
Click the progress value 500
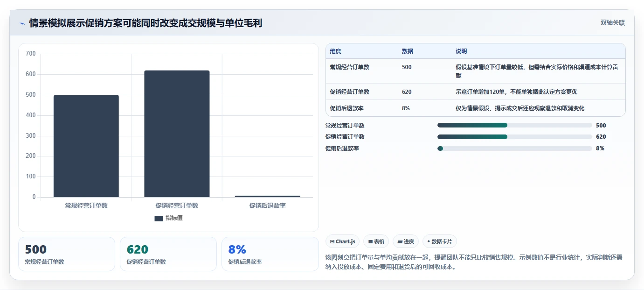[601, 125]
